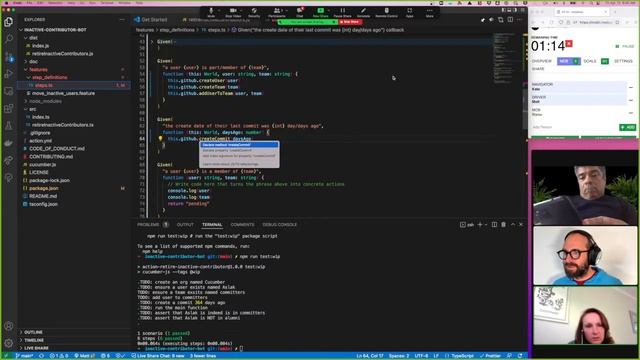This screenshot has height=360, width=640.
Task: Select the TERMINAL panel tab
Action: (212, 224)
